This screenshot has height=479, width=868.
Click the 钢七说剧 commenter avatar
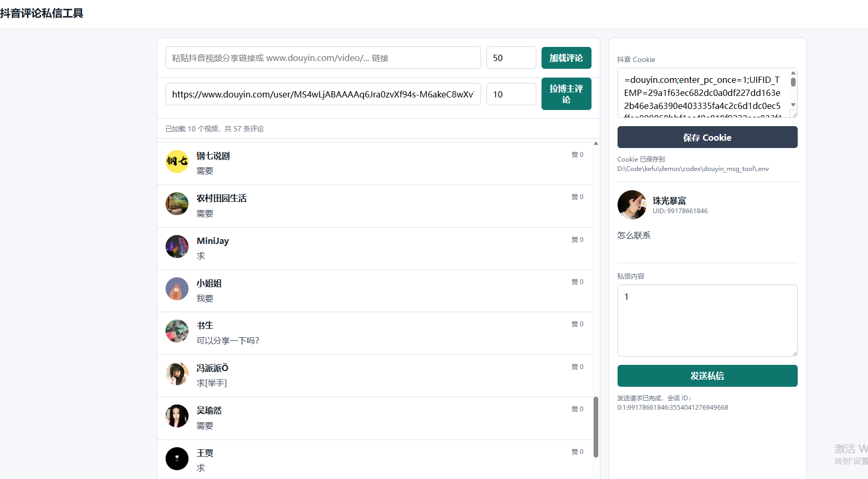(177, 162)
